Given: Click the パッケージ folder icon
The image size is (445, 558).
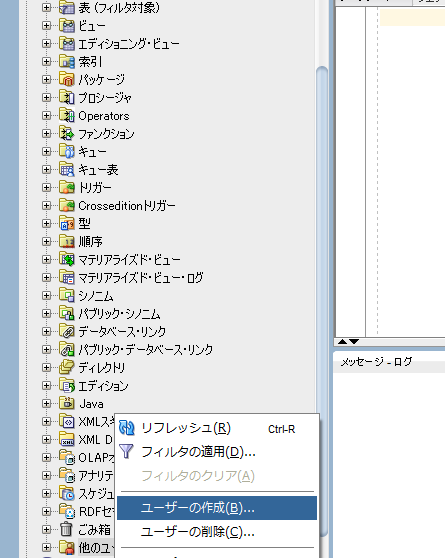Looking at the screenshot, I should point(67,79).
